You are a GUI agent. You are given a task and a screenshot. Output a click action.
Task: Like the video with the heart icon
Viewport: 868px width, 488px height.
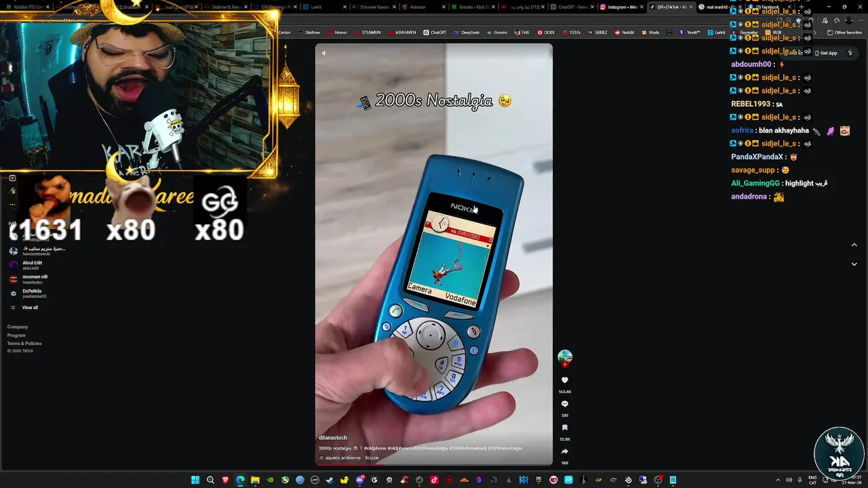[x=565, y=380]
